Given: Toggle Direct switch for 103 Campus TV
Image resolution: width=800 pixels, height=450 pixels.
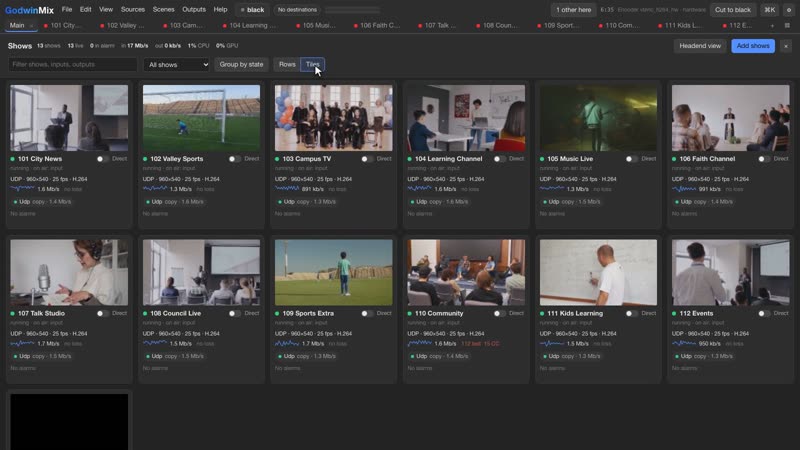Looking at the screenshot, I should click(x=367, y=159).
